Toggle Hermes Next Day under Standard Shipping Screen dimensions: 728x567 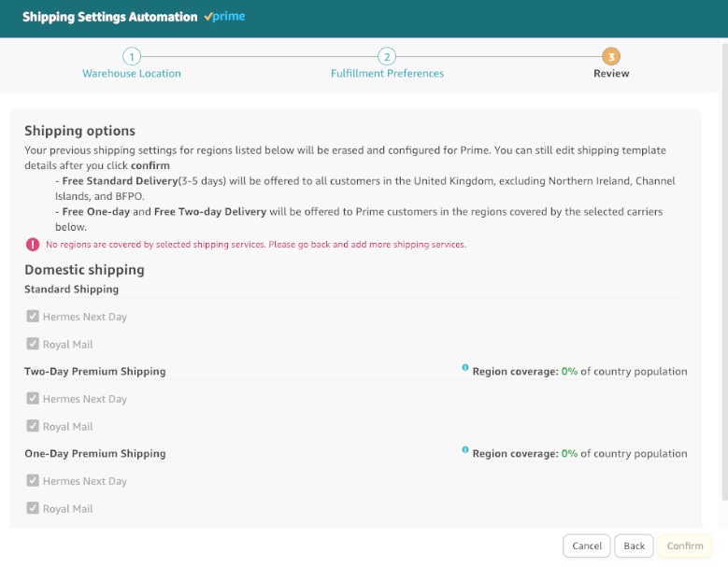[x=33, y=317]
